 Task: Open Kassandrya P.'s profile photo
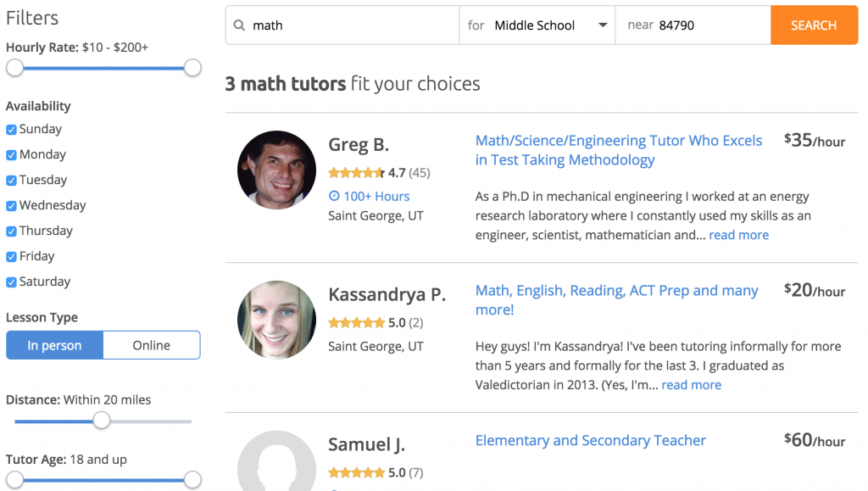click(x=276, y=320)
